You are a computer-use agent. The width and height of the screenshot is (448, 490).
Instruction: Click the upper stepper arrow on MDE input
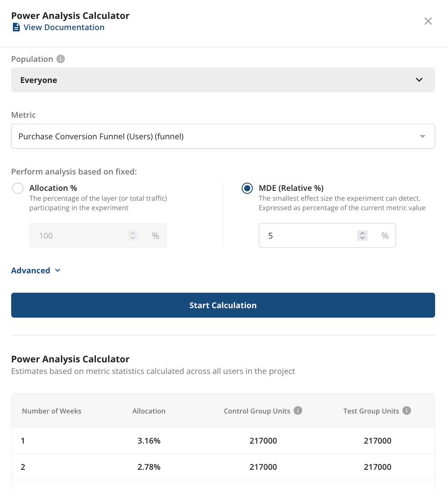pos(362,233)
